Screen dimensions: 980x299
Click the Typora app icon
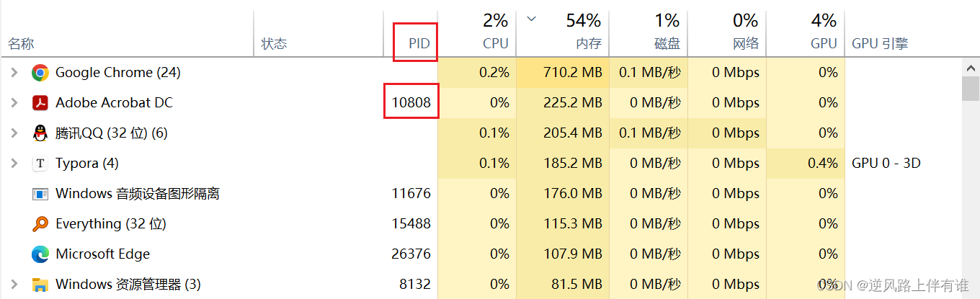(x=40, y=164)
